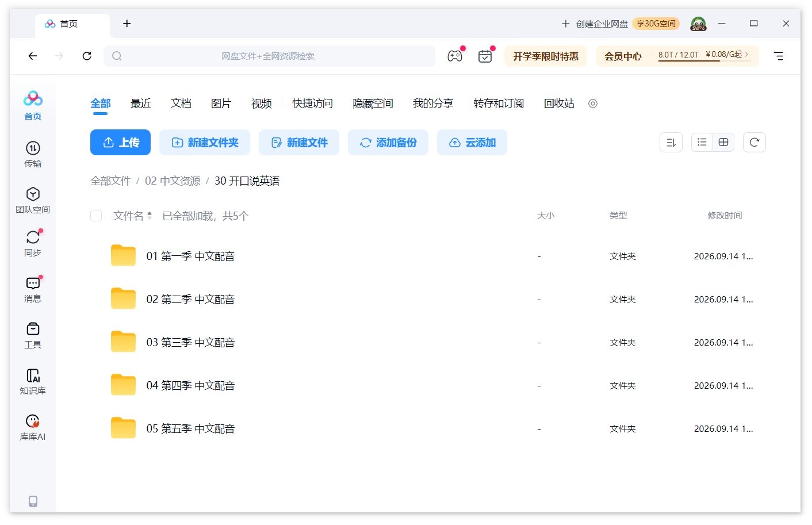The width and height of the screenshot is (812, 525).
Task: Open 知识库 knowledge base
Action: (33, 381)
